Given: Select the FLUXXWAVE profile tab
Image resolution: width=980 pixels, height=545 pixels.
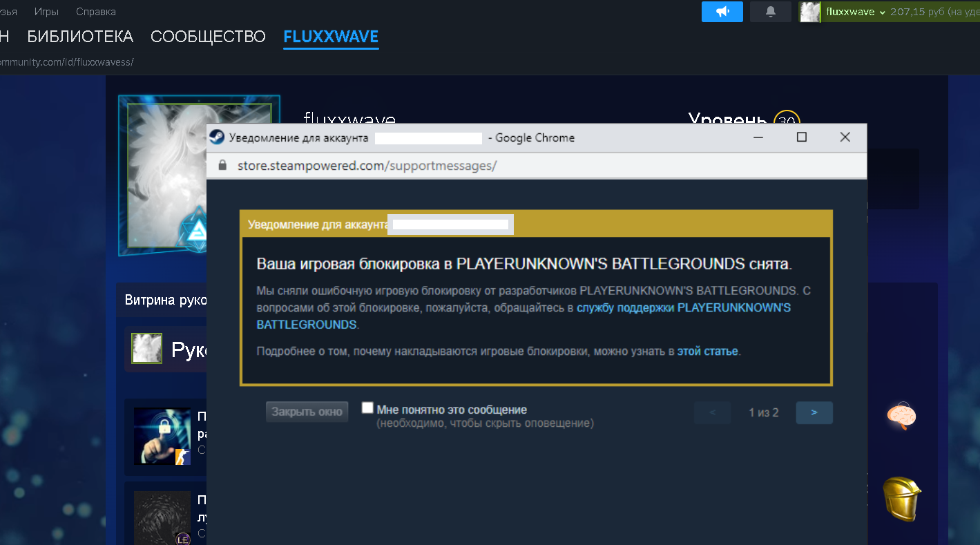Looking at the screenshot, I should (331, 37).
